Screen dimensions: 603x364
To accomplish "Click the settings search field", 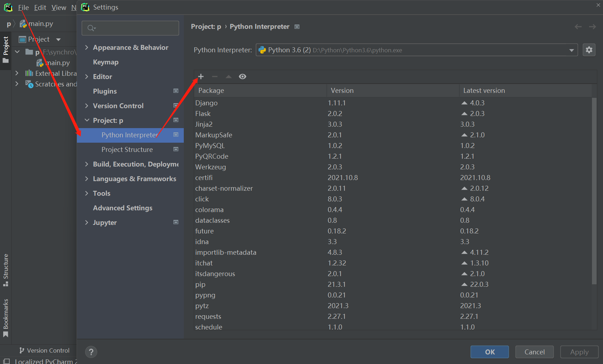I will click(x=130, y=28).
